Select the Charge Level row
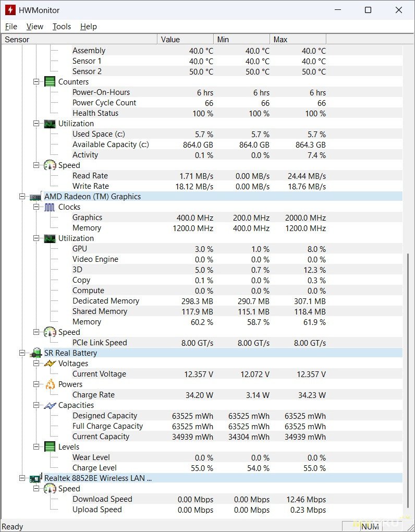Image resolution: width=415 pixels, height=532 pixels. tap(94, 468)
